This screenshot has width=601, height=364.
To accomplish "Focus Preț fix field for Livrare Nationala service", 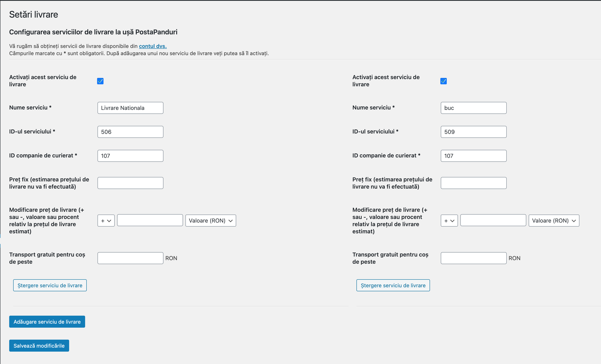I will (130, 183).
